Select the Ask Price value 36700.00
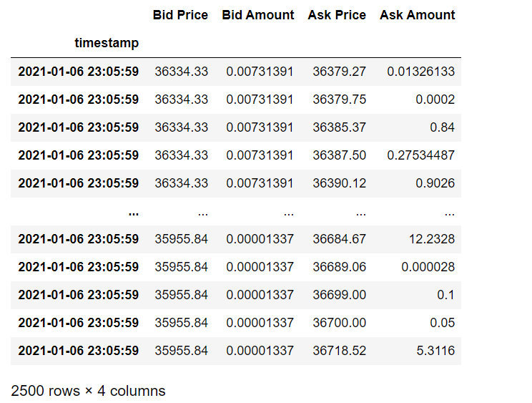532x403 pixels. click(x=339, y=323)
